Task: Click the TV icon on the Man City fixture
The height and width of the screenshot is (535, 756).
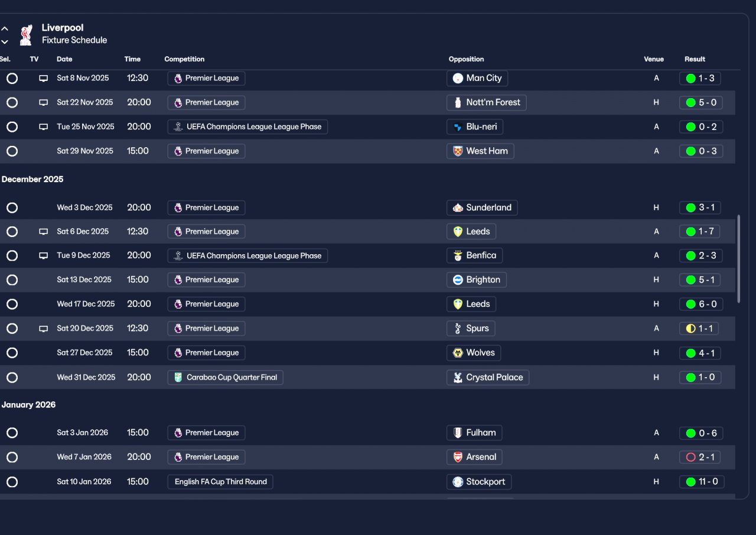Action: pos(44,78)
